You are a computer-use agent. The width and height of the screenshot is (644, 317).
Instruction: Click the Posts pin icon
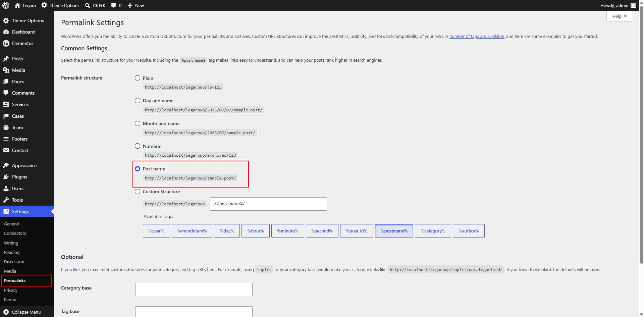pos(6,59)
